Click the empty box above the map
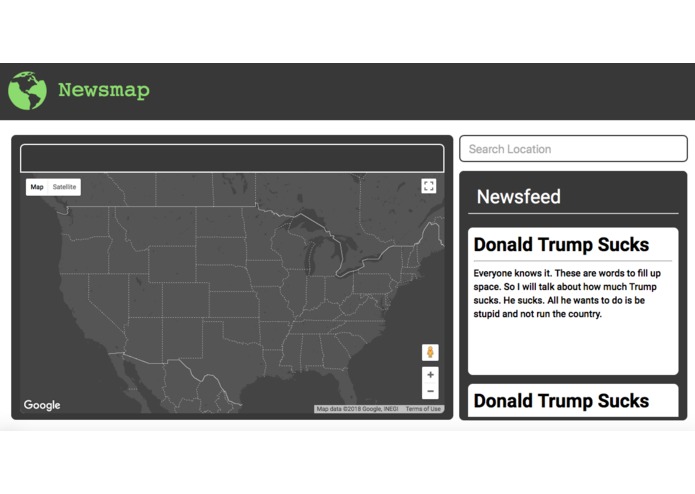 pos(232,158)
